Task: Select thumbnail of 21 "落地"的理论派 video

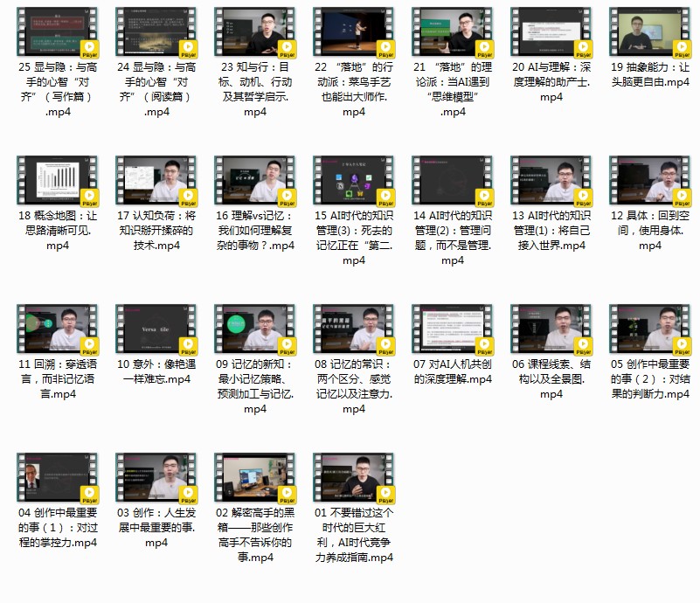Action: [453, 32]
